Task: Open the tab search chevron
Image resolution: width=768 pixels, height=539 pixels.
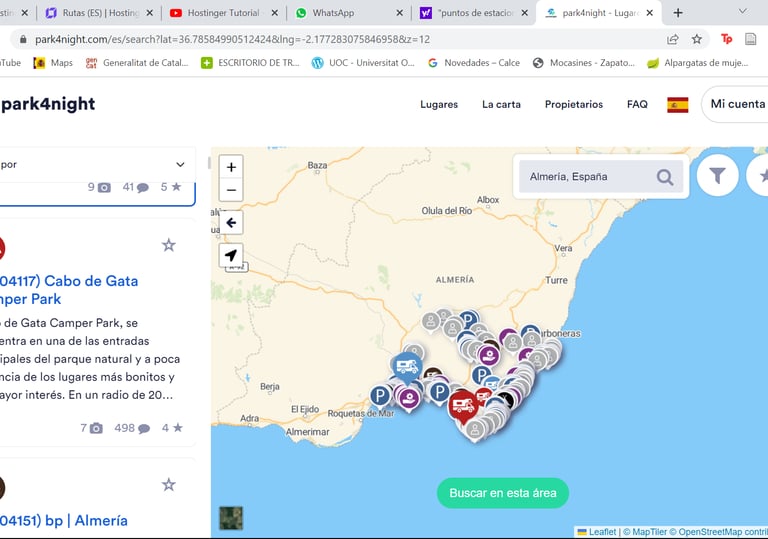Action: pyautogui.click(x=743, y=12)
